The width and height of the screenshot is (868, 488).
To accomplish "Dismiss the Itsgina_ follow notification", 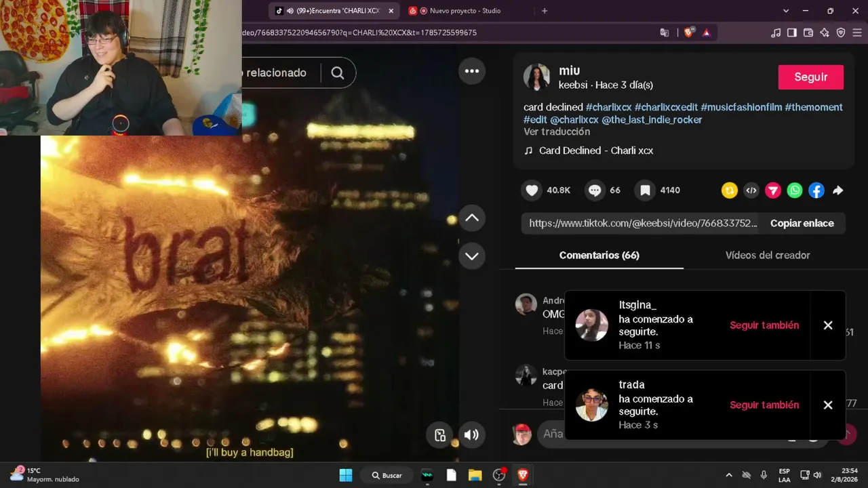I will pyautogui.click(x=828, y=325).
